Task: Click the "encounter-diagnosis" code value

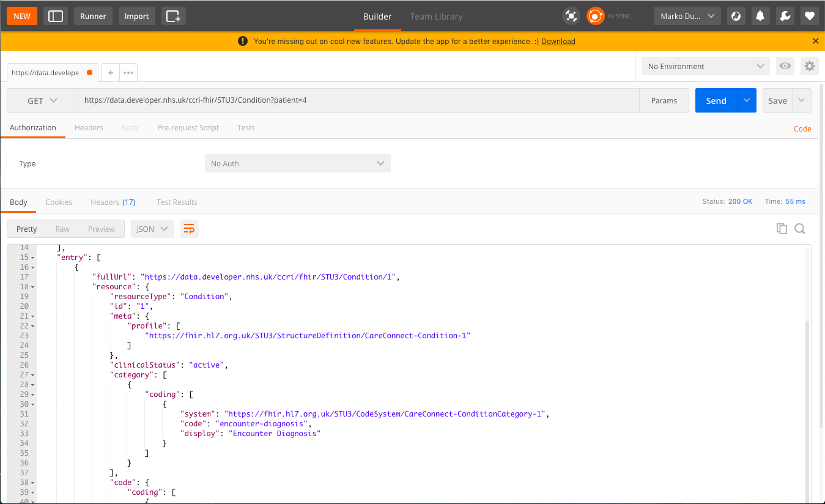Action: (x=262, y=424)
